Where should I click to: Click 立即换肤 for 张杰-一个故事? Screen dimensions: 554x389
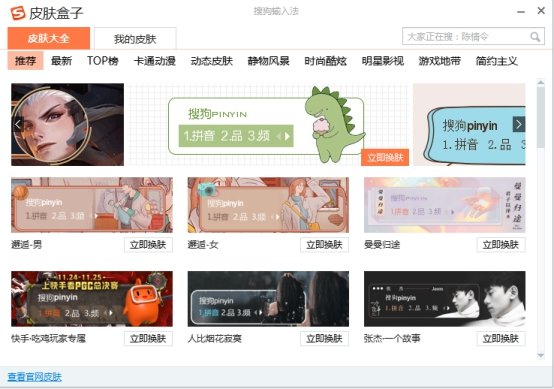[x=501, y=338]
